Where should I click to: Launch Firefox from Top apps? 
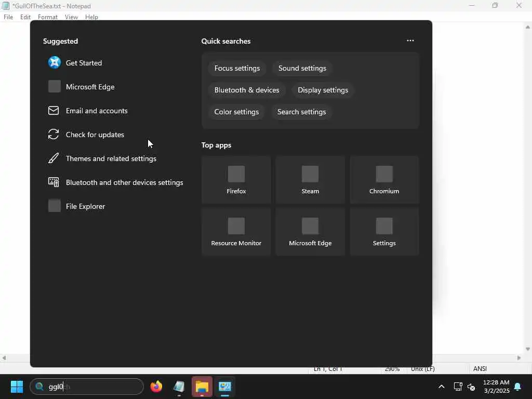(x=236, y=180)
